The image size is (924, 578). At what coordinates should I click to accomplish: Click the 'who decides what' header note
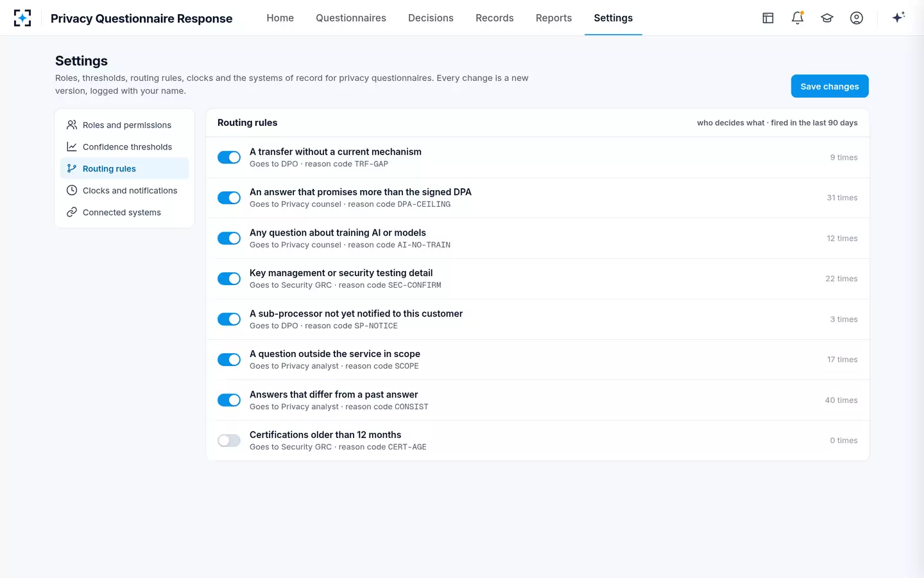(x=777, y=123)
